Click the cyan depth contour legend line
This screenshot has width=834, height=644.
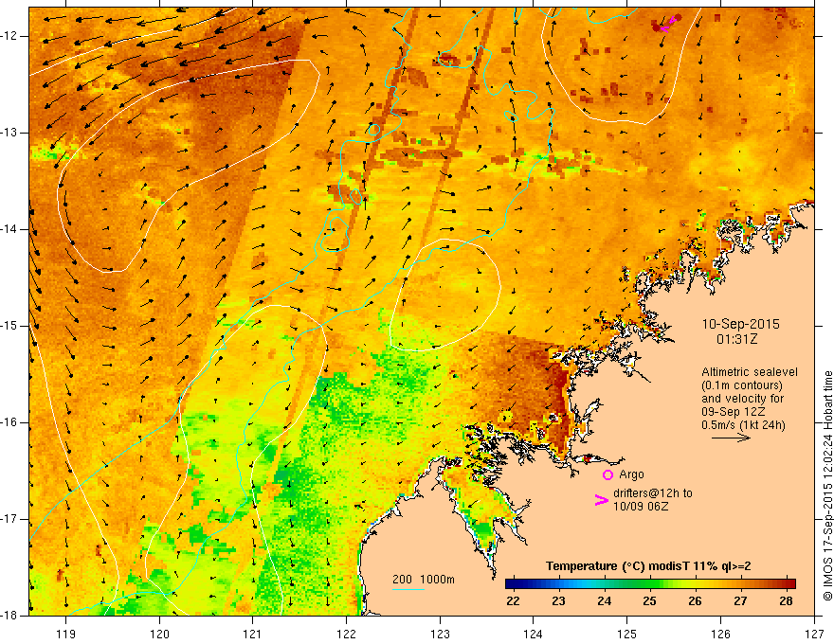408,589
